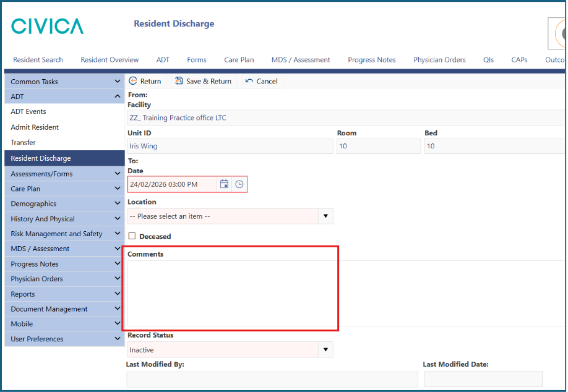Image resolution: width=568 pixels, height=392 pixels.
Task: Click the Save & Return button label
Action: [209, 82]
